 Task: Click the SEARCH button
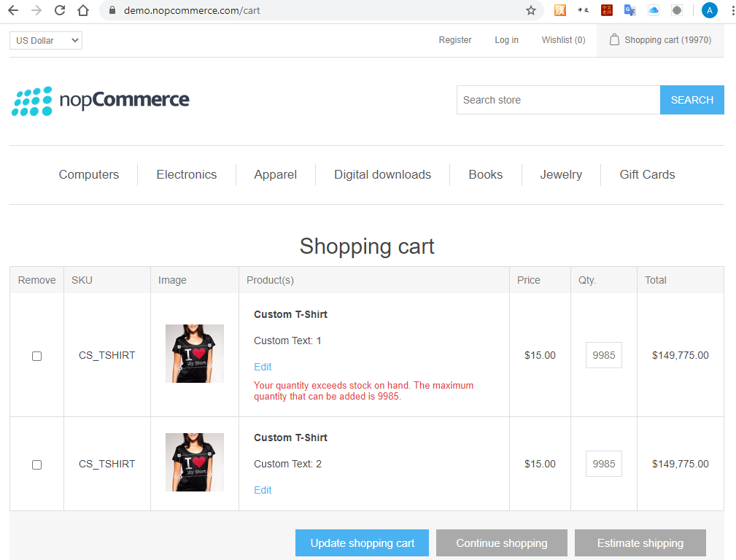point(692,100)
